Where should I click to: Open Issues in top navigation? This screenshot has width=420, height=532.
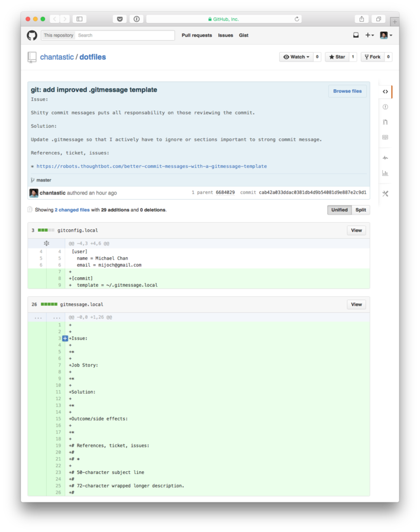coord(225,35)
